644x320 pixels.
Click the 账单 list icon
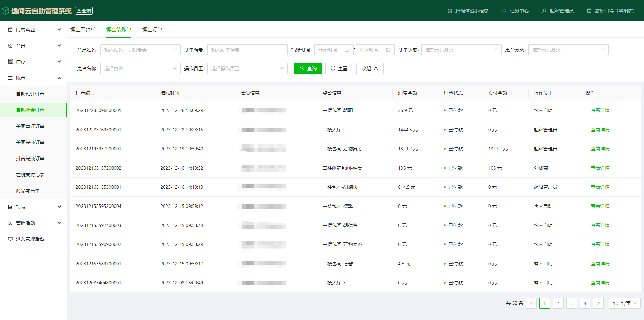click(10, 78)
